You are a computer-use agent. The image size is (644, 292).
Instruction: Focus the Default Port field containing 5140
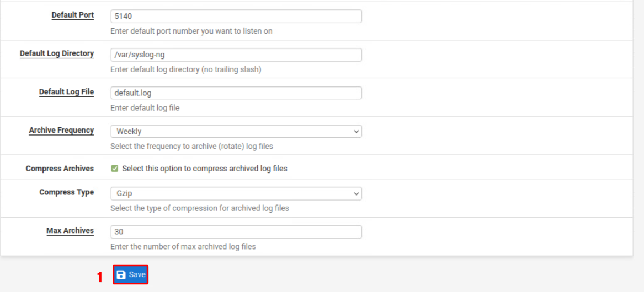click(236, 17)
